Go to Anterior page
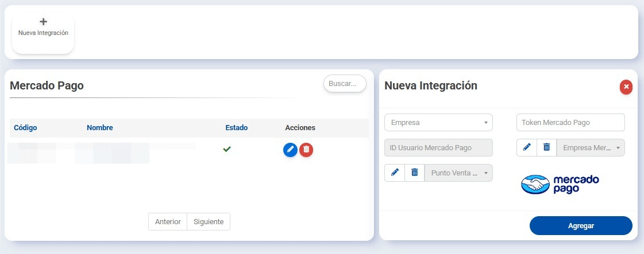 click(x=168, y=222)
